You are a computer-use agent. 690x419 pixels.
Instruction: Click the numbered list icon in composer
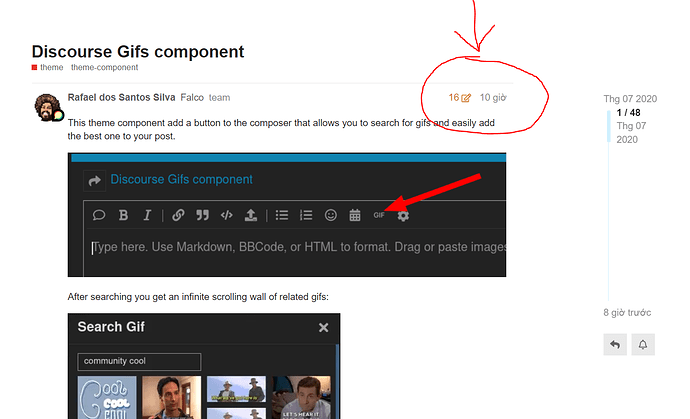[306, 215]
